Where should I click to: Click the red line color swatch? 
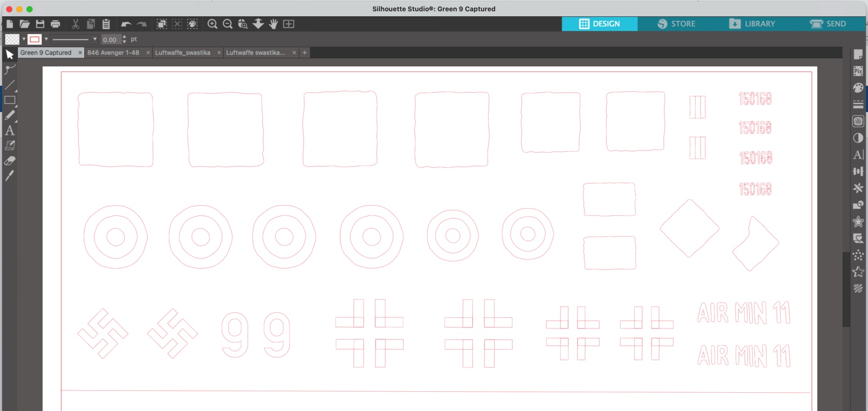(34, 39)
